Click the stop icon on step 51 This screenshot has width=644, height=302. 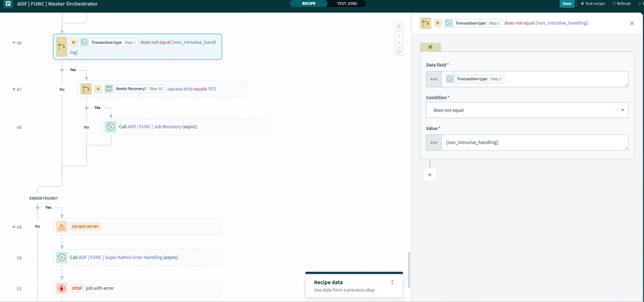pos(62,288)
